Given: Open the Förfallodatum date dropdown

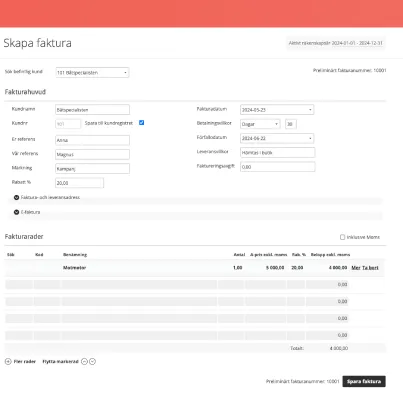Looking at the screenshot, I should click(277, 138).
